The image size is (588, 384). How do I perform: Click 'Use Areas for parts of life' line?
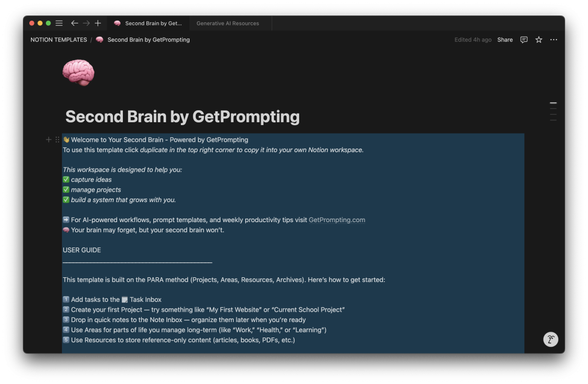tap(195, 330)
